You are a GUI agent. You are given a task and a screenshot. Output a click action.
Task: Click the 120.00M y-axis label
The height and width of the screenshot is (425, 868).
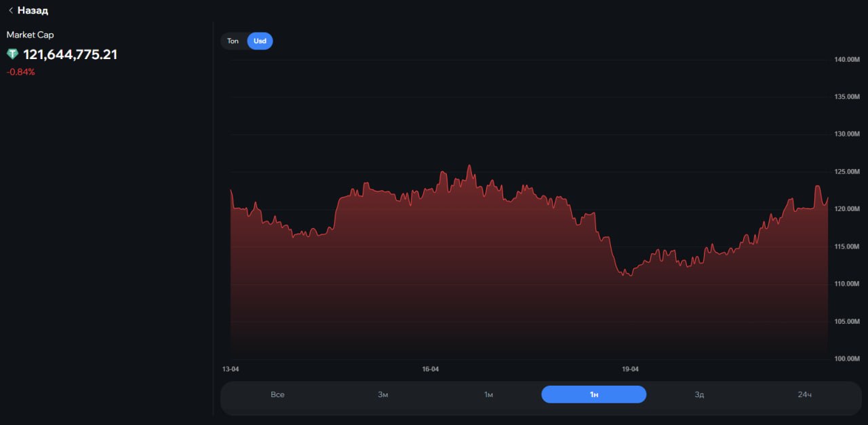846,209
